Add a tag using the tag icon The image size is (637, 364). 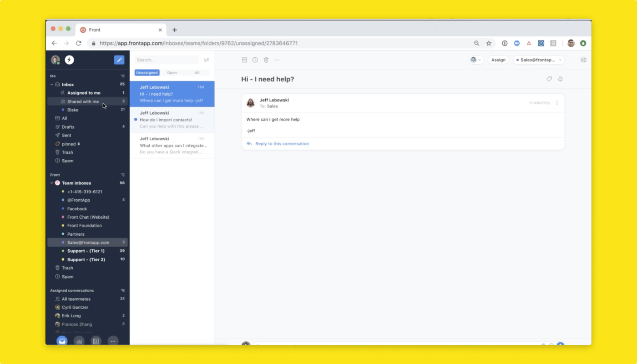[x=549, y=79]
